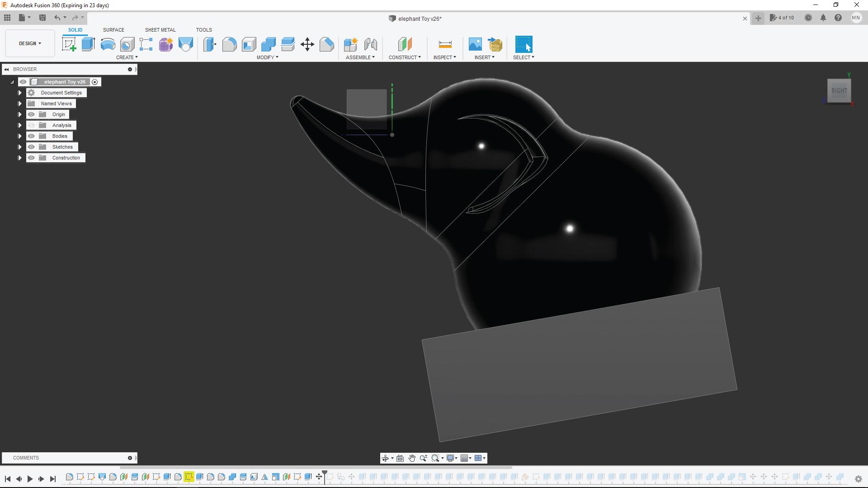Select the Shell tool icon
Screen dimensions: 868x488
click(x=249, y=44)
